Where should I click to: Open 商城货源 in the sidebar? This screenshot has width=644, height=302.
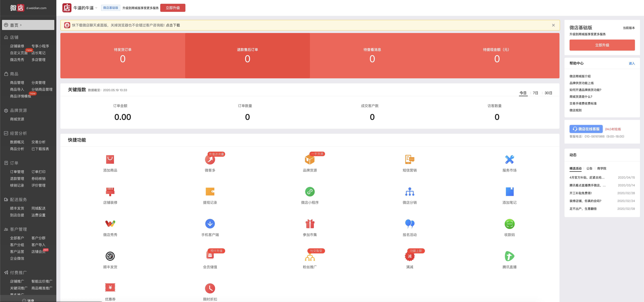coord(17,119)
